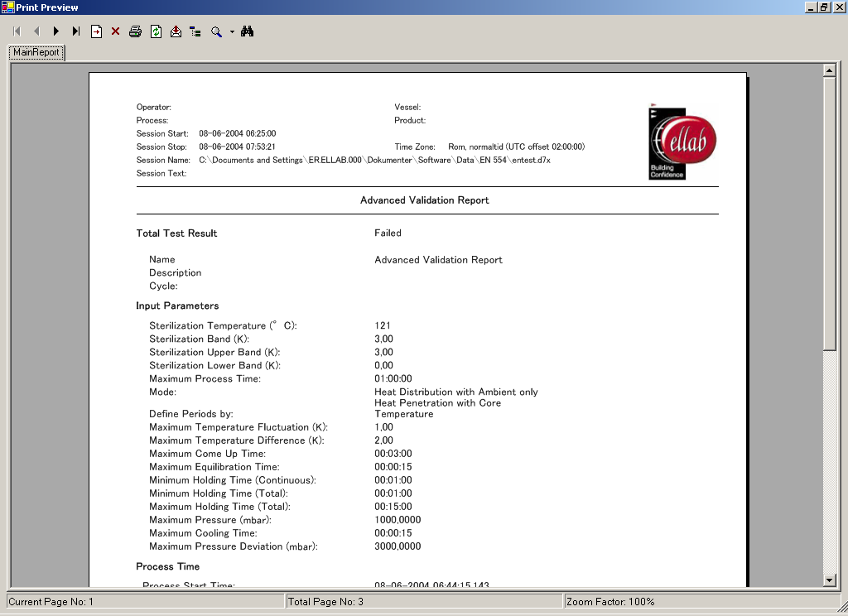Click the Print Preview window icon
The image size is (848, 616).
(7, 7)
